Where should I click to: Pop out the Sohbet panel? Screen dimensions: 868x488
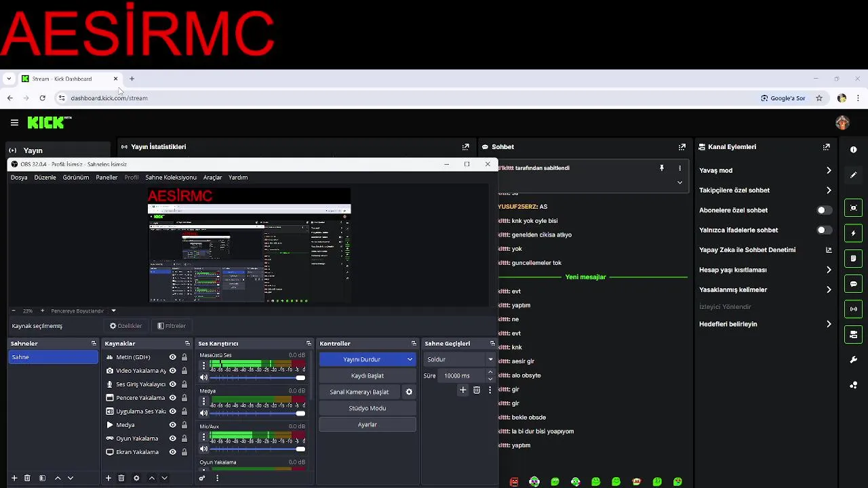tap(682, 147)
